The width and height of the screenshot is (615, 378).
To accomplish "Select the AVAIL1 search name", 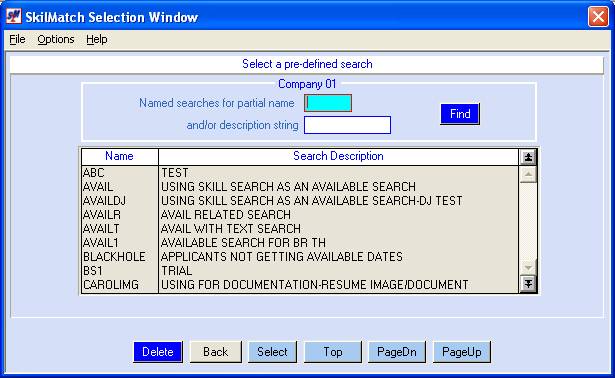I will click(101, 243).
